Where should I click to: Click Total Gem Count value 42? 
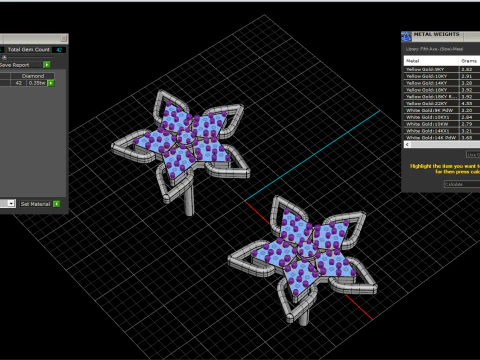click(x=59, y=50)
